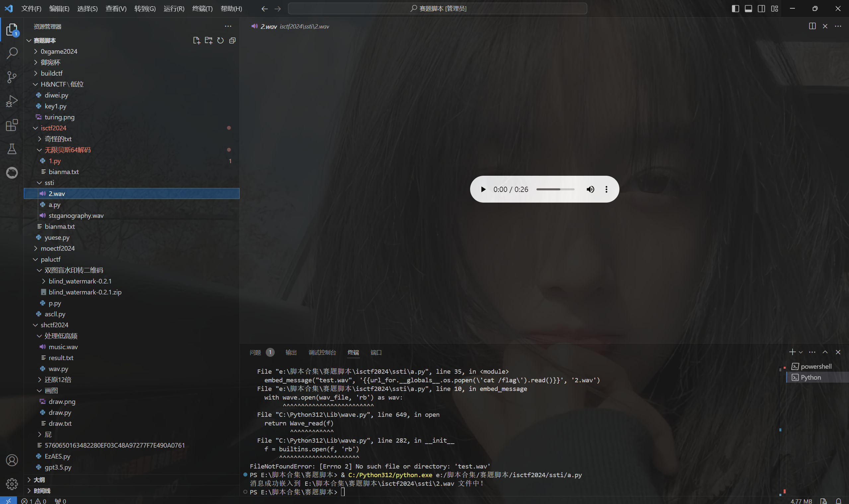Open the Search view in activity bar
This screenshot has width=849, height=504.
click(12, 53)
